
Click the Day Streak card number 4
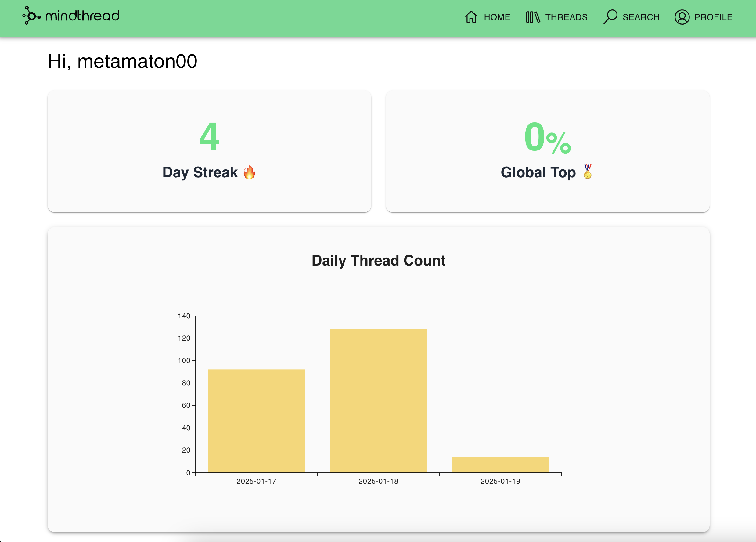pos(209,136)
